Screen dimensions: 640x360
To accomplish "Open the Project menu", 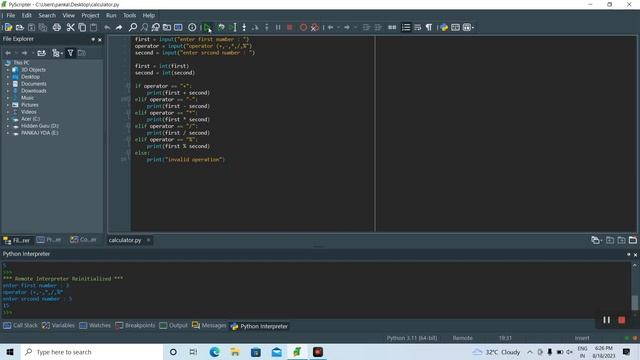I will (90, 16).
